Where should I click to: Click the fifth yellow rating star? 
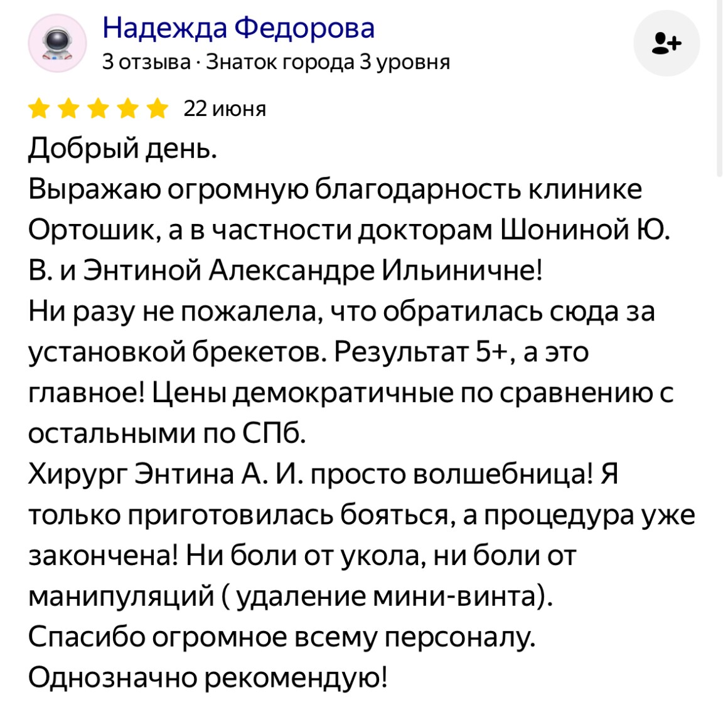click(x=157, y=109)
